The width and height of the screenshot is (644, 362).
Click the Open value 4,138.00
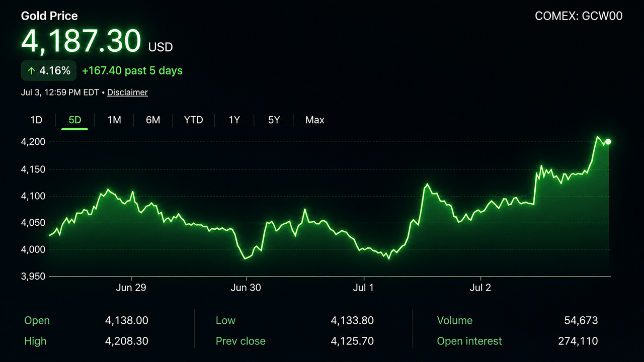(127, 321)
